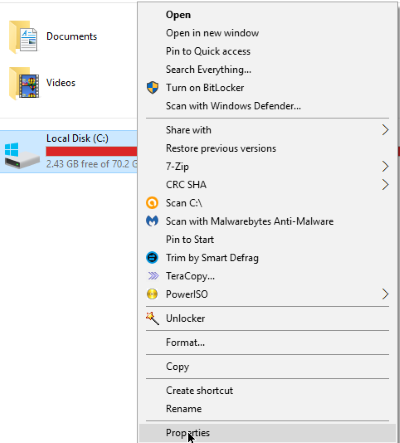Select the Local Disk (C:) drive icon
400x443 pixels.
coord(22,155)
